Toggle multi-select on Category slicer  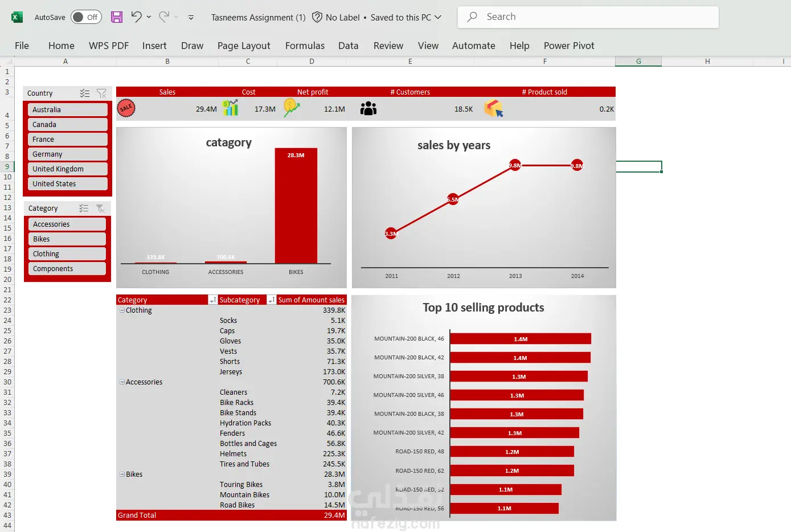[x=84, y=208]
